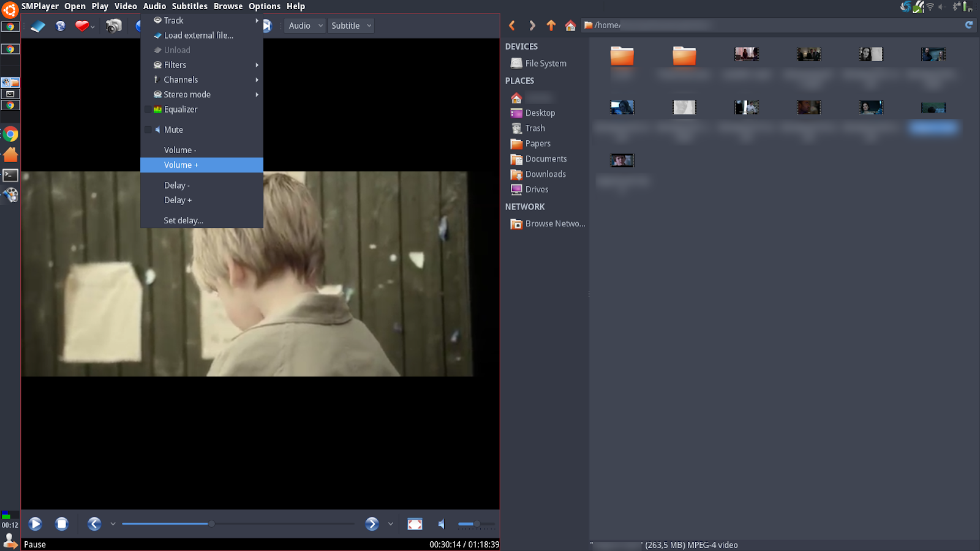
Task: Open the Subtitles menu
Action: [189, 6]
